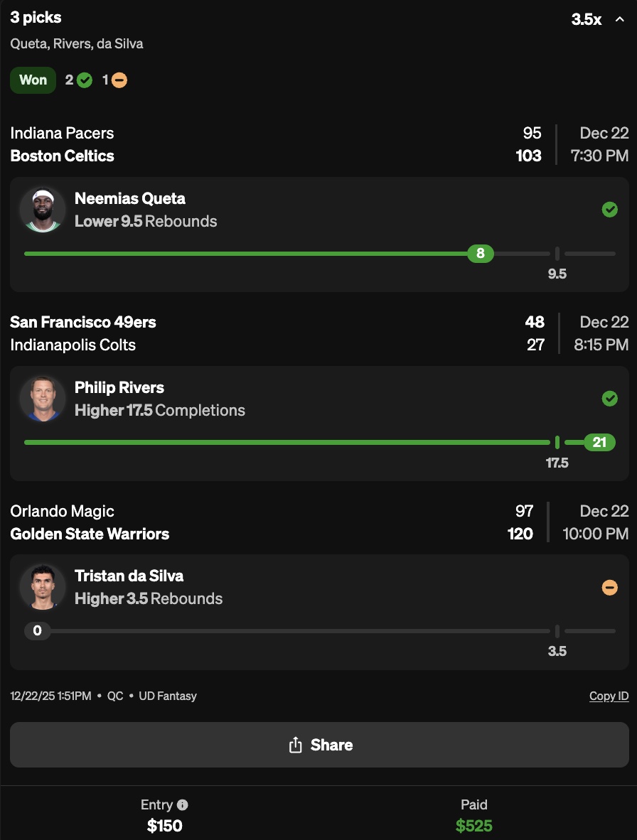Click the Won status badge
Image resolution: width=637 pixels, height=840 pixels.
[x=33, y=80]
